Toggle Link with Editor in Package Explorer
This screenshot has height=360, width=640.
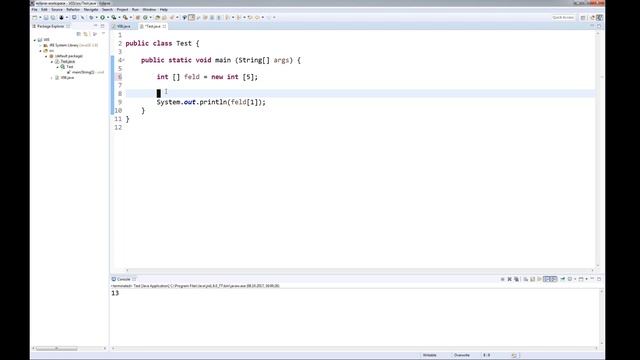86,34
